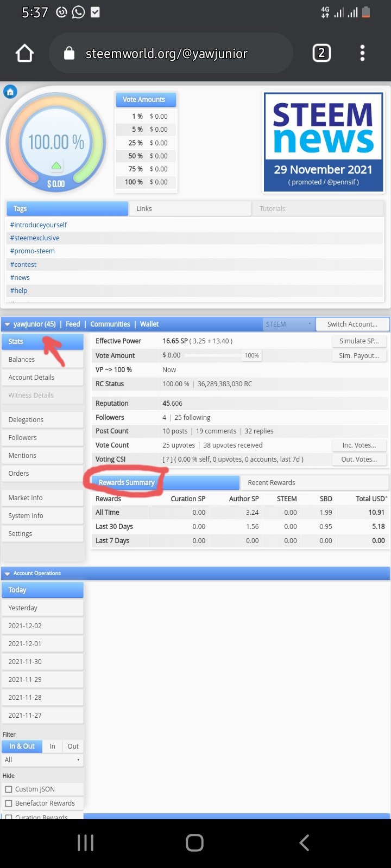Open the #news tag
This screenshot has height=868, width=391.
coord(20,277)
